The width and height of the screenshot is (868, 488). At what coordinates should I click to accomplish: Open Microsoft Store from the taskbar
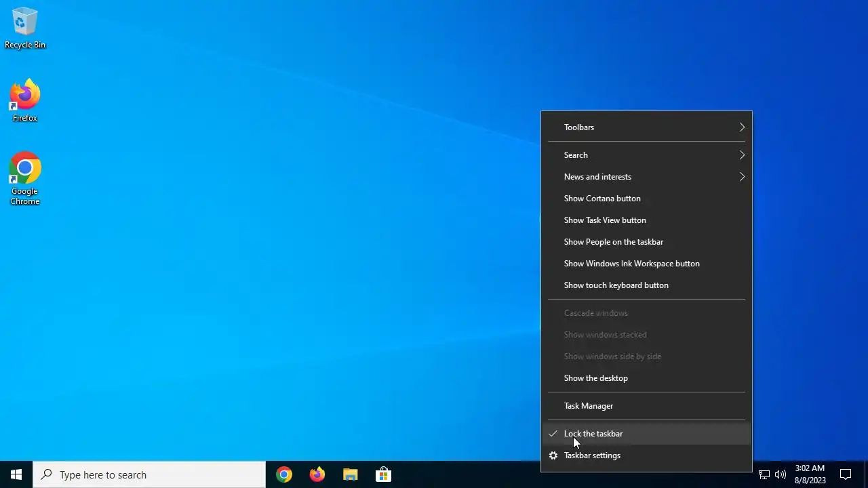point(383,474)
